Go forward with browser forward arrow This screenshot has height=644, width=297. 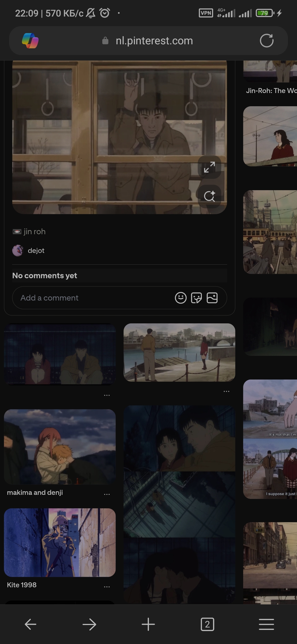click(x=89, y=624)
